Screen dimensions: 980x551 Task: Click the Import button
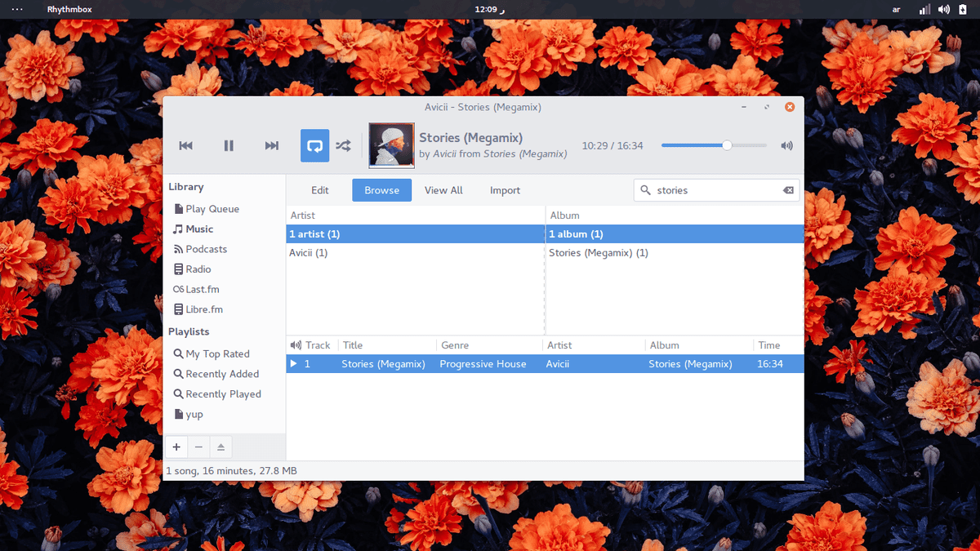[505, 190]
